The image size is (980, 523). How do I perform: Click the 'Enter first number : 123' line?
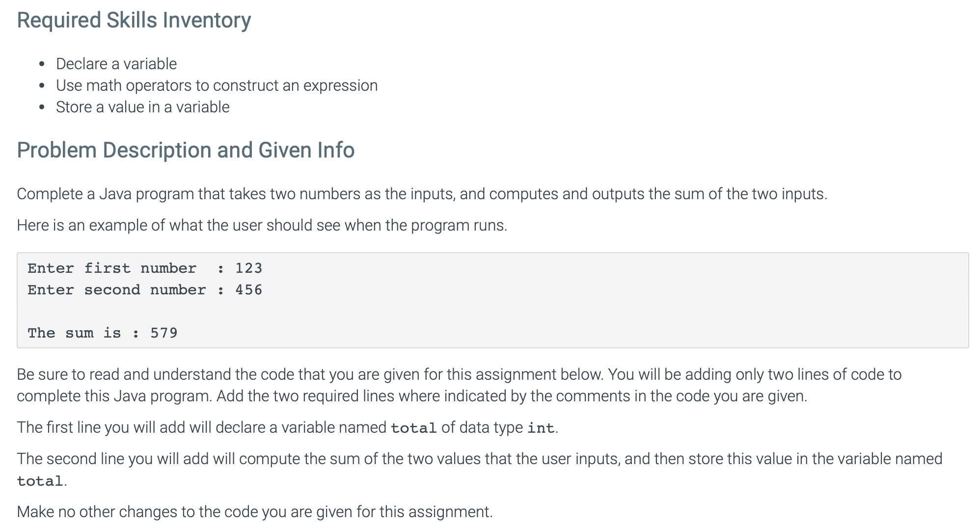pos(145,268)
